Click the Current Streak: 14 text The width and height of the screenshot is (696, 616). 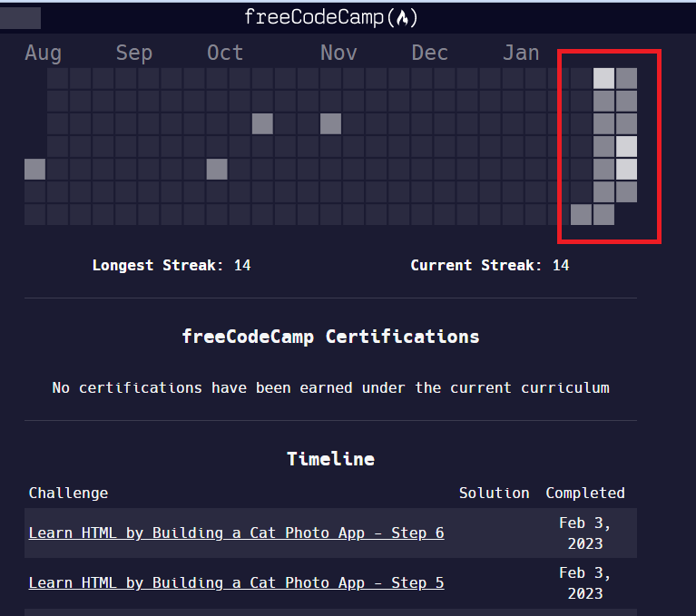pos(490,265)
